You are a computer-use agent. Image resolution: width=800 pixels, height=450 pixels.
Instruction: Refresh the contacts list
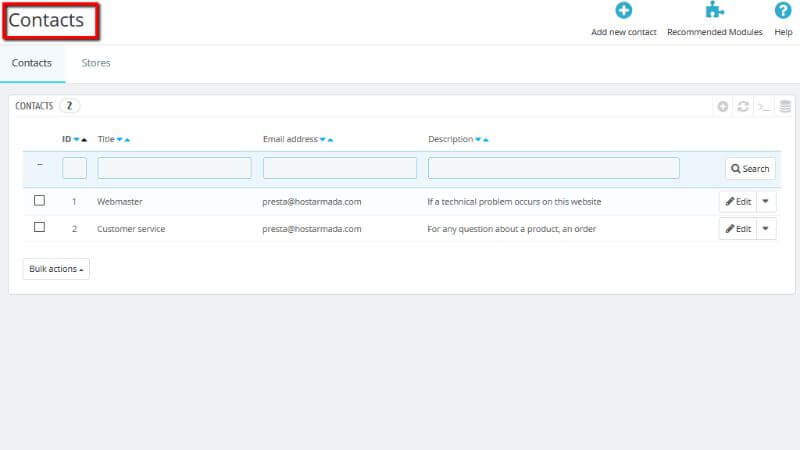(743, 106)
